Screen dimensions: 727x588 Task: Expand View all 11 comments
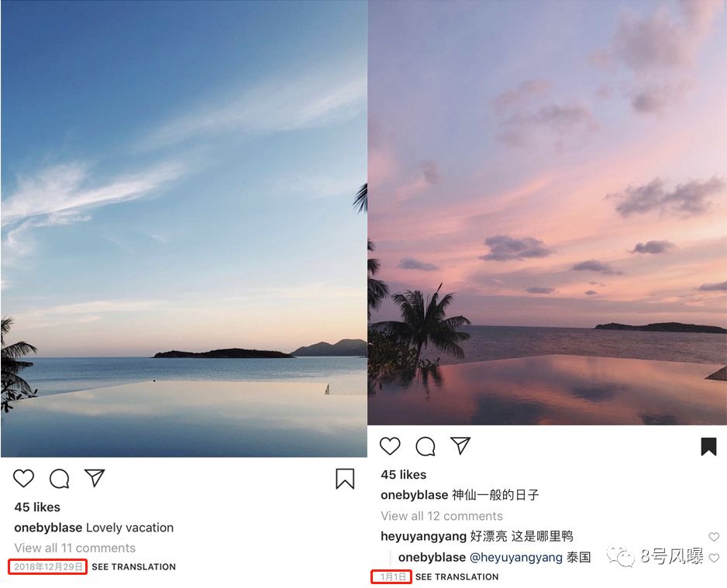tap(75, 548)
